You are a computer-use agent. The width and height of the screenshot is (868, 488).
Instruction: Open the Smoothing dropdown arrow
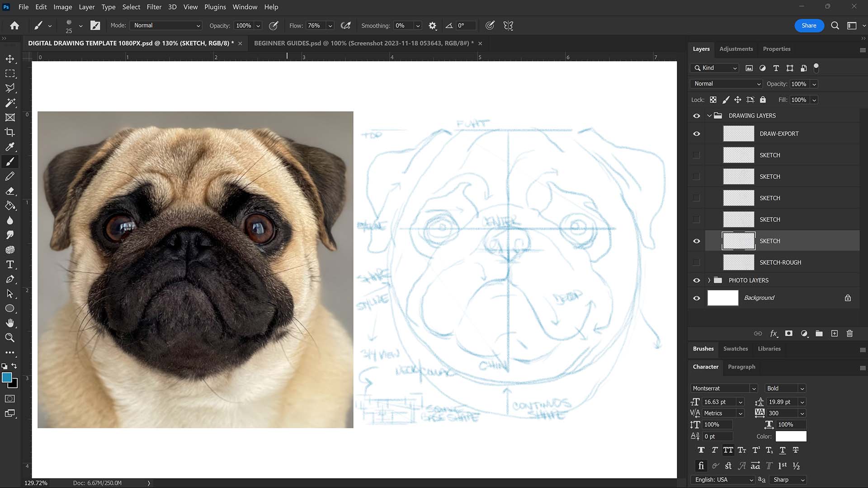tap(418, 26)
